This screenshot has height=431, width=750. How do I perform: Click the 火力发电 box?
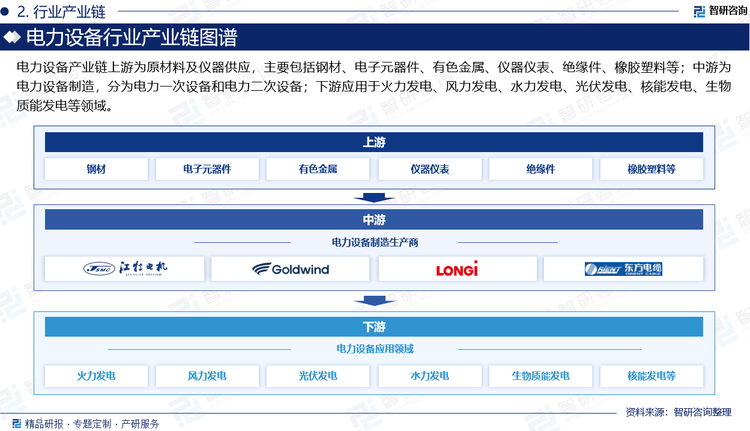pos(96,376)
